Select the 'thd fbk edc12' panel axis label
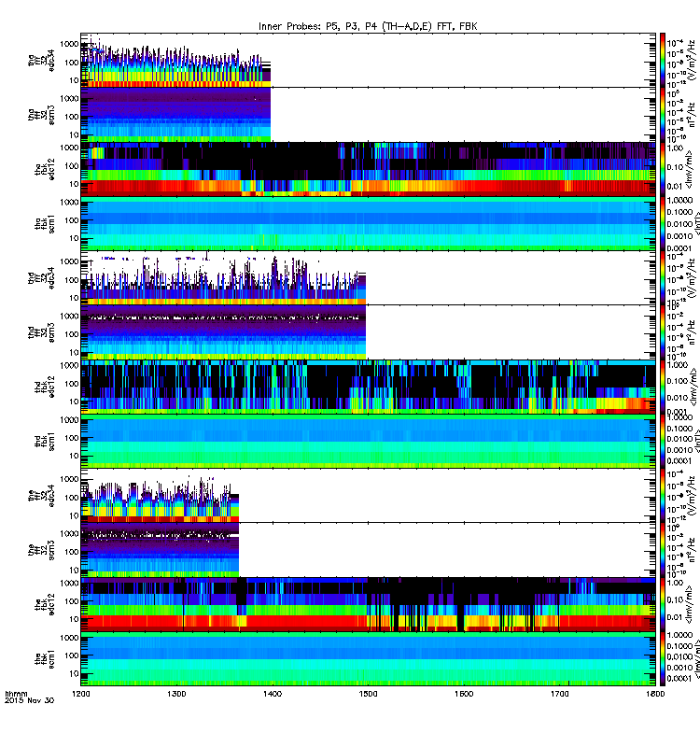 coord(45,387)
